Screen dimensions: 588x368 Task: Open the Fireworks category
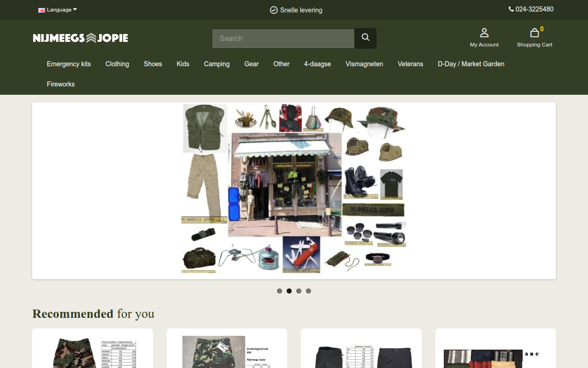tap(61, 84)
